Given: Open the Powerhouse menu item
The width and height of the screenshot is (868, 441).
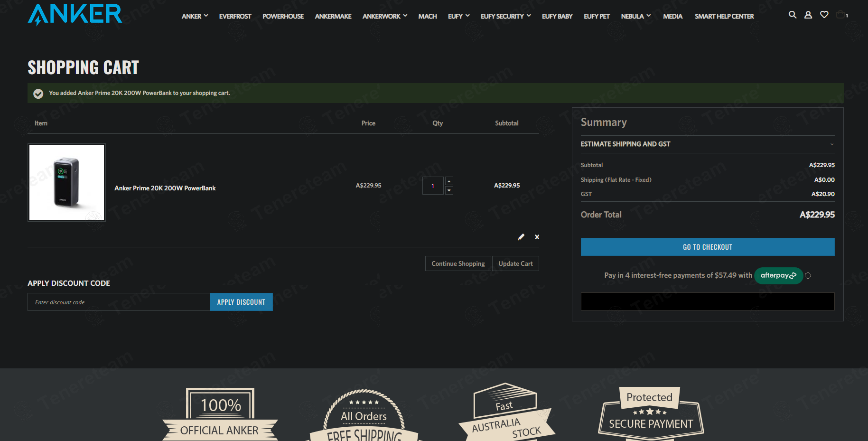Looking at the screenshot, I should pos(283,16).
